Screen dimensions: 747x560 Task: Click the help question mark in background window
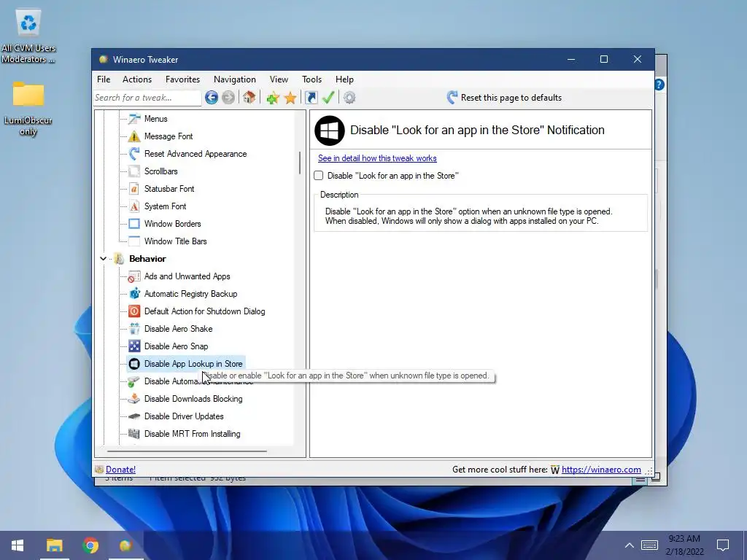pos(659,85)
